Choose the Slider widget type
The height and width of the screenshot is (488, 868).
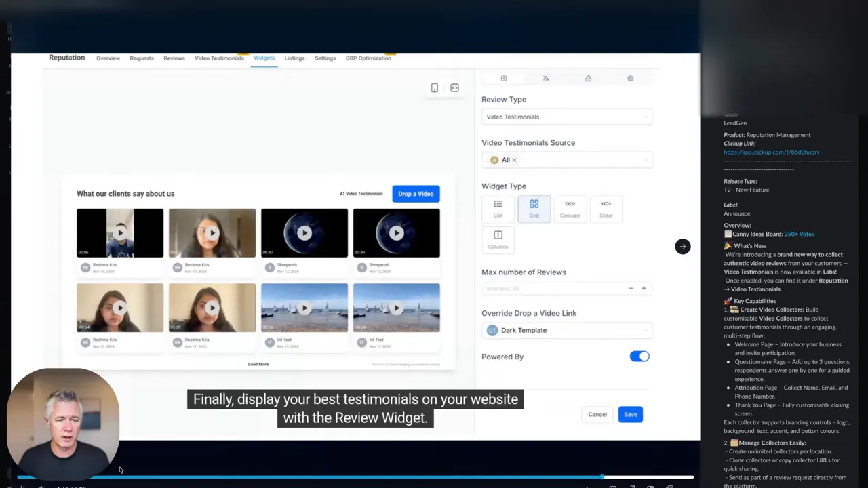click(606, 208)
